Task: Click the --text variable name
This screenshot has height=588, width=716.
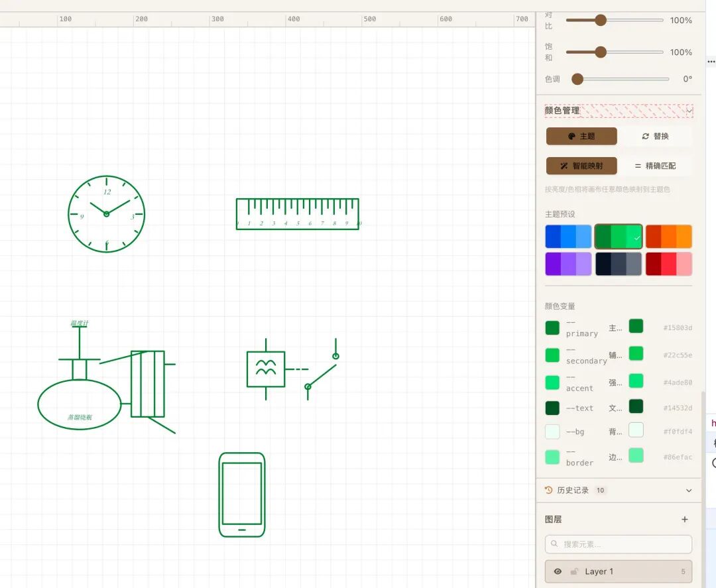Action: (579, 408)
